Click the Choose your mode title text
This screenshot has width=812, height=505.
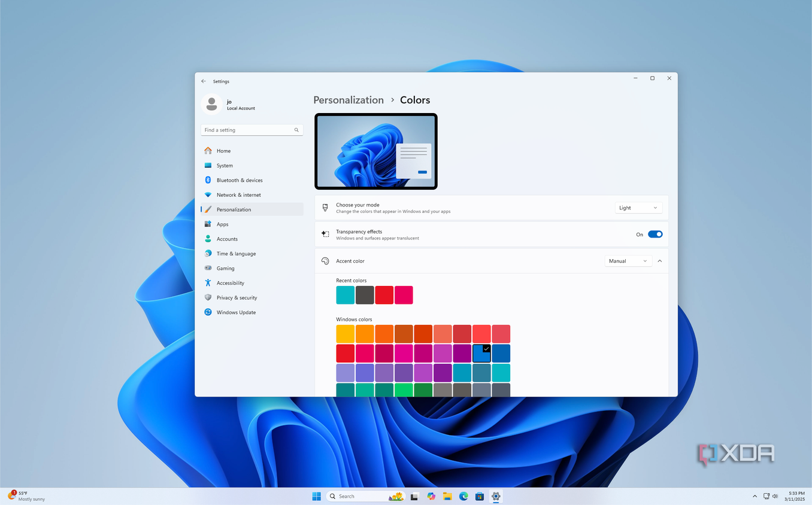pos(357,205)
